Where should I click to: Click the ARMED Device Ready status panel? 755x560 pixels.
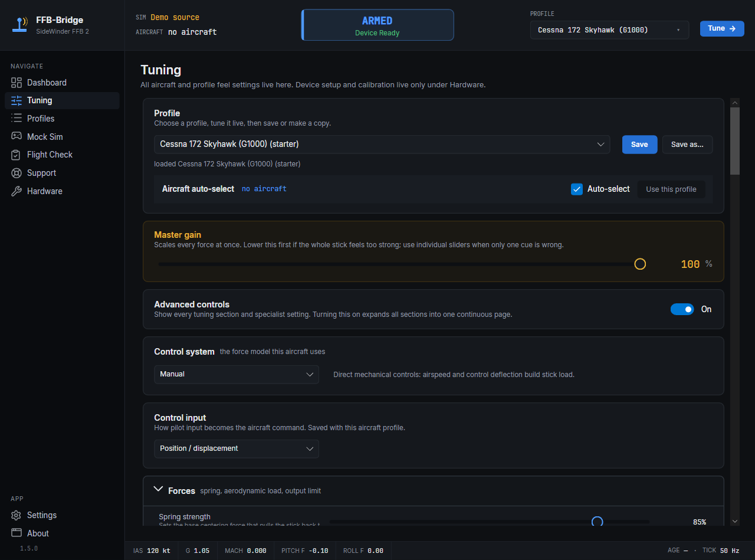coord(377,25)
